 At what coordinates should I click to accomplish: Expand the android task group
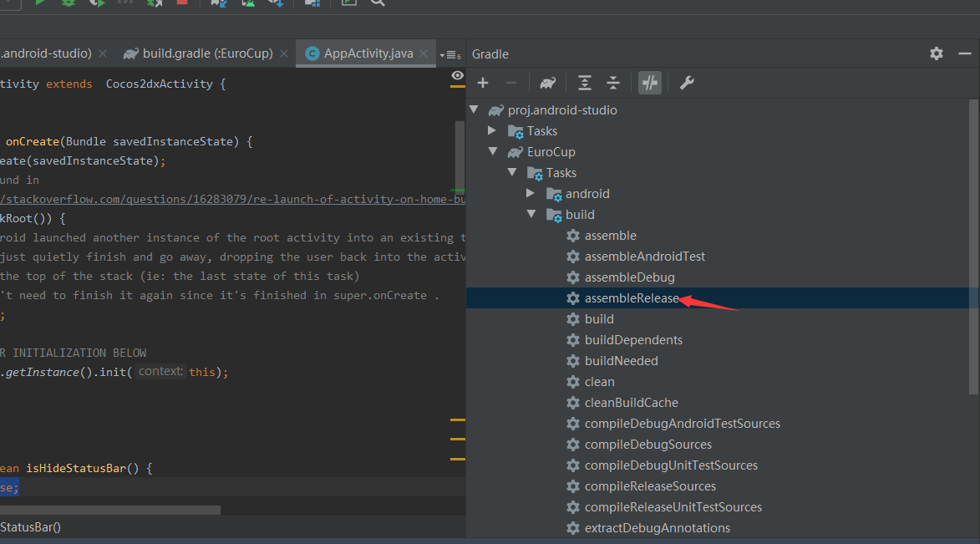coord(531,193)
